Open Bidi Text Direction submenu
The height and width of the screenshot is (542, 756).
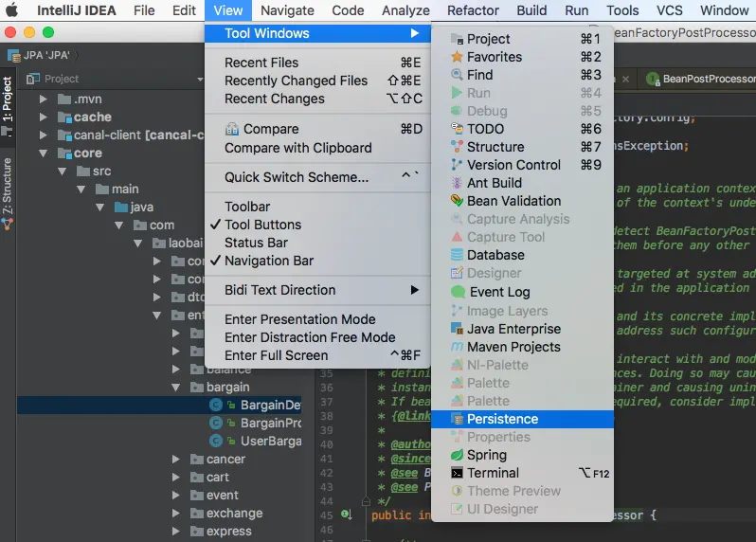click(x=318, y=290)
